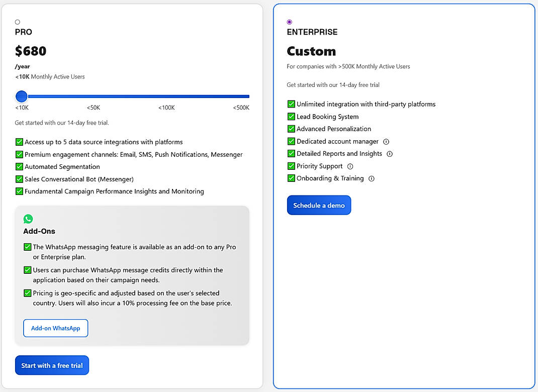Click checkmark beside Detailed Reports and Insights
Viewport: 538px width, 392px height.
coord(291,154)
